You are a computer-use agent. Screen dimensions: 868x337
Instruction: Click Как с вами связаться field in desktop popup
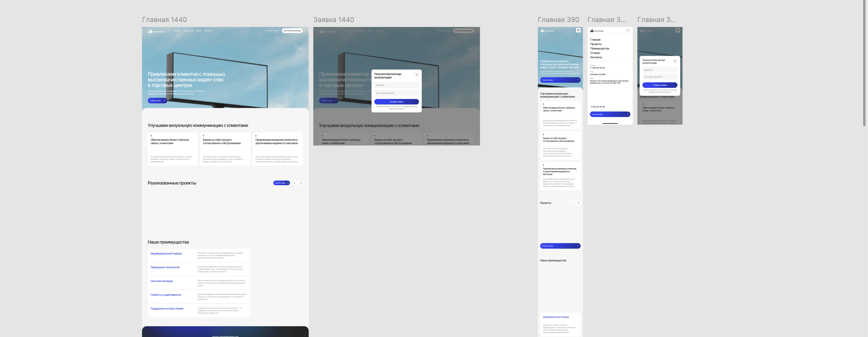[396, 93]
